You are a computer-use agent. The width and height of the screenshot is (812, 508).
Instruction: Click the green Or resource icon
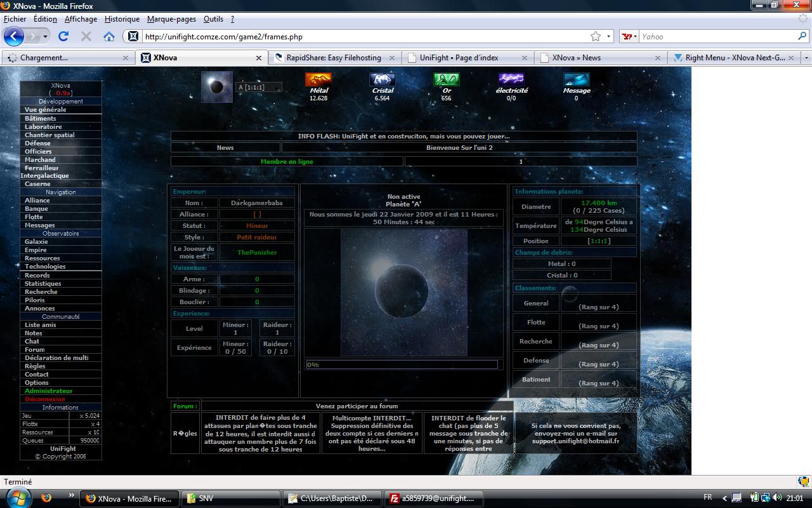click(447, 79)
